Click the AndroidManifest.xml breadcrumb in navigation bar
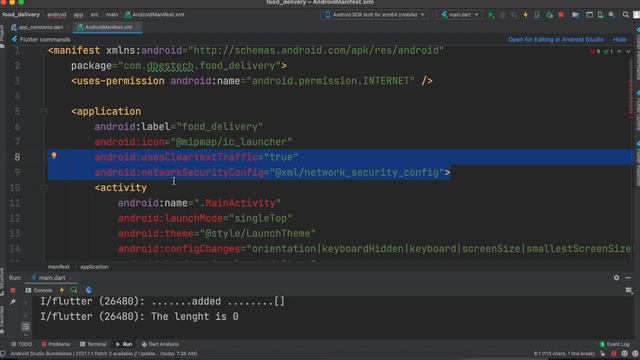The image size is (640, 360). [154, 14]
